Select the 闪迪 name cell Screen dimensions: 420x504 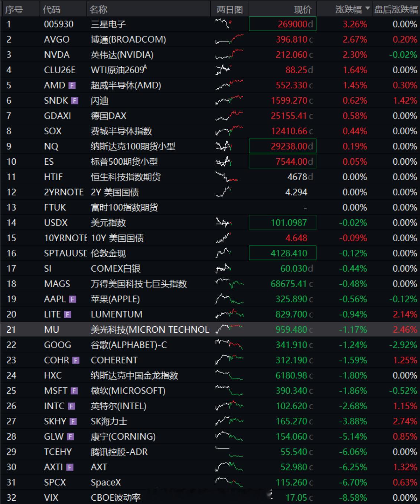pyautogui.click(x=100, y=101)
